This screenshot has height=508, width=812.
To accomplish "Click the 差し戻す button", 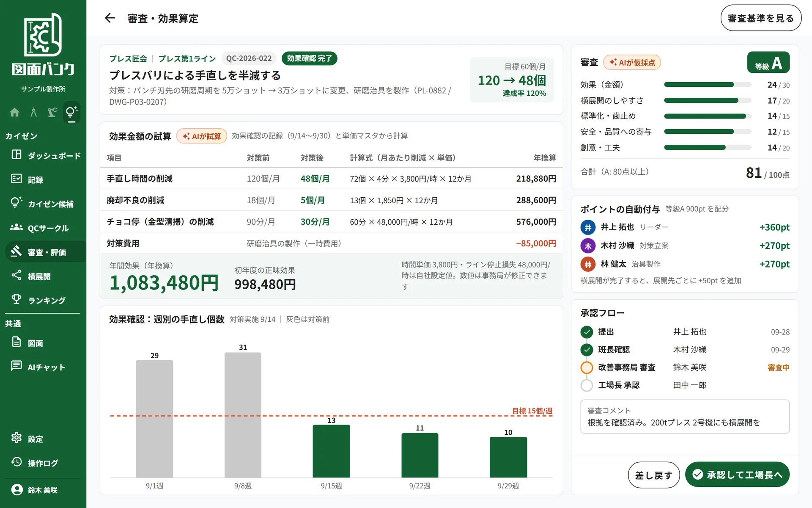I will pyautogui.click(x=653, y=475).
